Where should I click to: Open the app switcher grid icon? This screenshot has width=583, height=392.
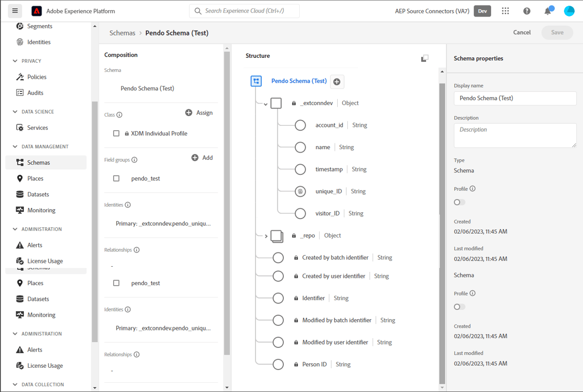[505, 11]
